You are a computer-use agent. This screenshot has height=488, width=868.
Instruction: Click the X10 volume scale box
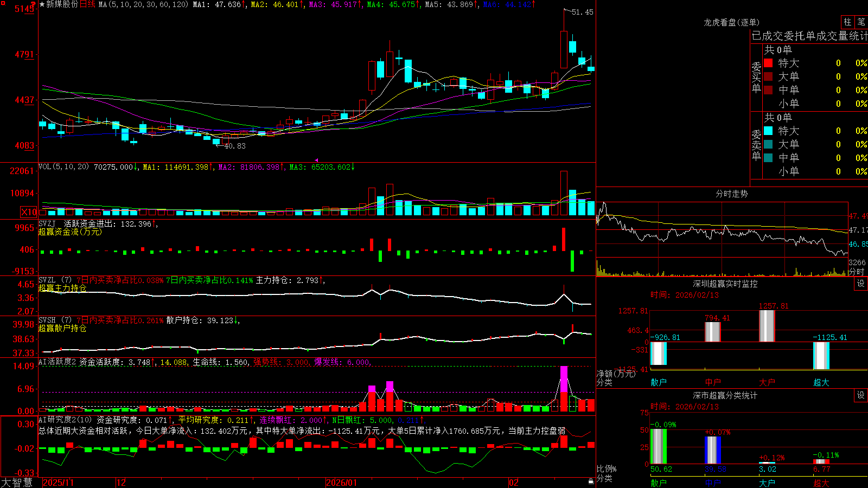[29, 212]
